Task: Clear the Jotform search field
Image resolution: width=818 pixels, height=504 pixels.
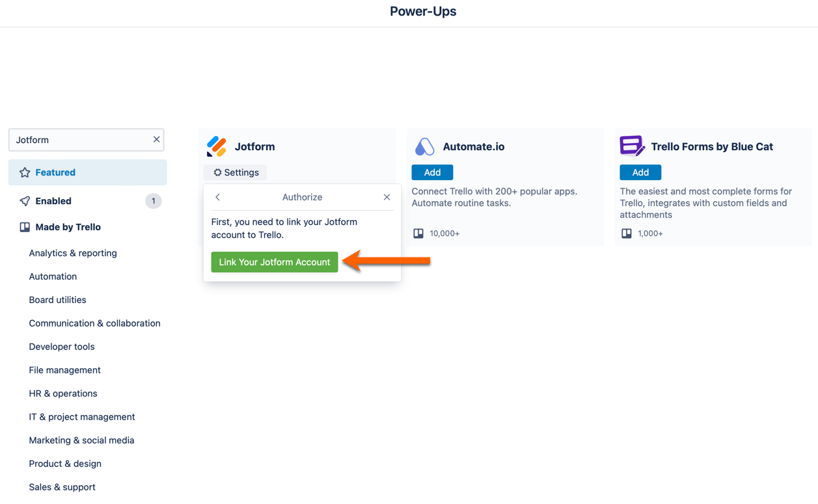Action: pyautogui.click(x=156, y=139)
